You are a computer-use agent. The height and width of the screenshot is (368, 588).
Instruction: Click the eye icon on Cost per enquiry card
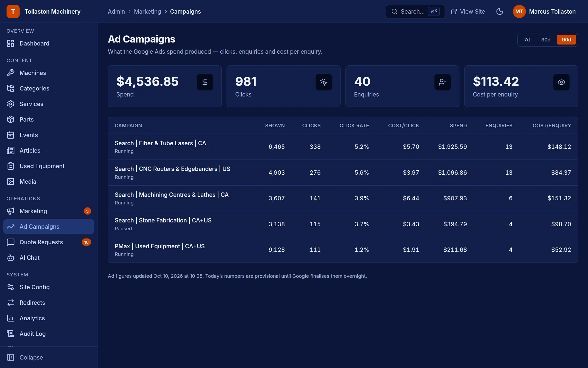(561, 82)
